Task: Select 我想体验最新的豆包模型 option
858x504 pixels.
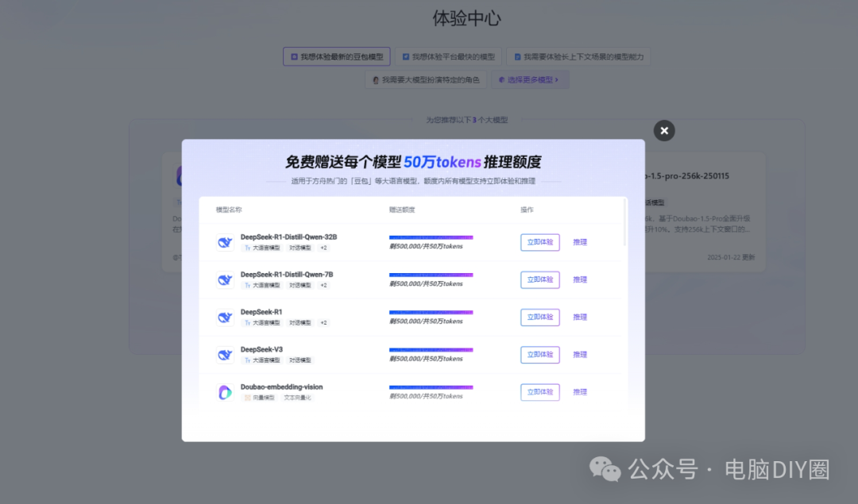Action: (337, 57)
